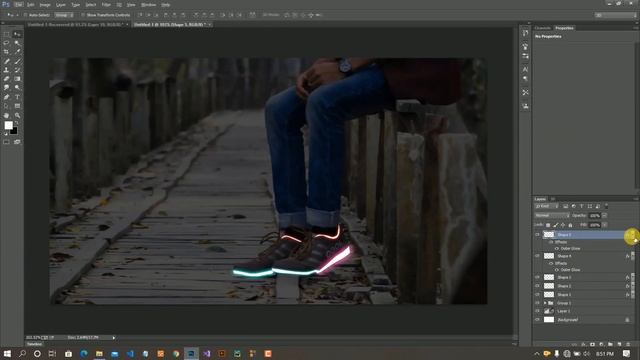Enable the Auto-Select checkbox
The image size is (640, 360).
point(25,15)
